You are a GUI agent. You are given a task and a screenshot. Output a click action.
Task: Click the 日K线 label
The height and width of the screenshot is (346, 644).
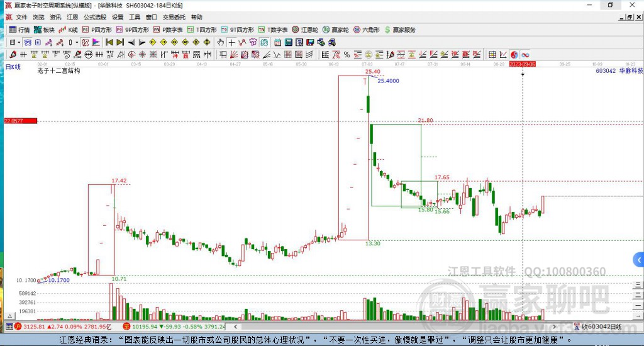point(13,67)
